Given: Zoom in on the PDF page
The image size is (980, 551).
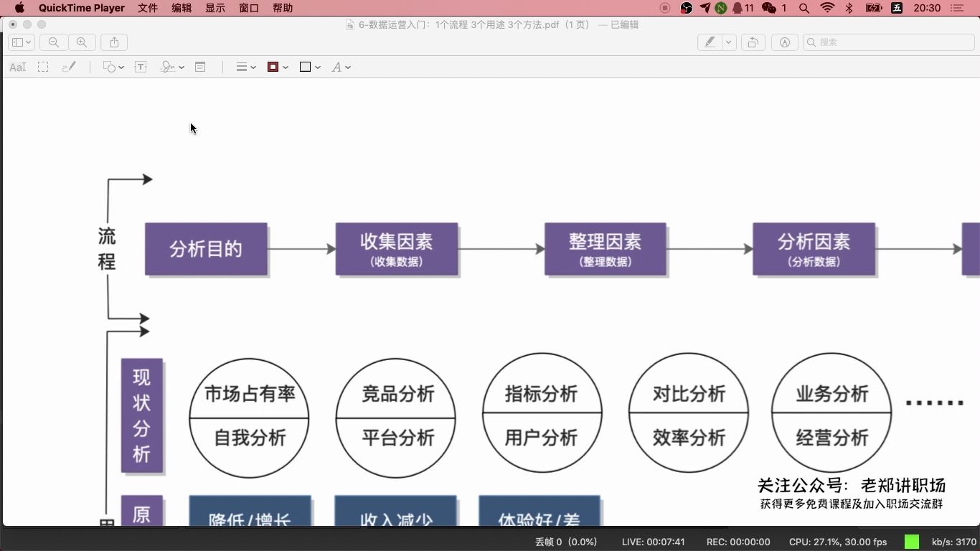Looking at the screenshot, I should pyautogui.click(x=82, y=42).
